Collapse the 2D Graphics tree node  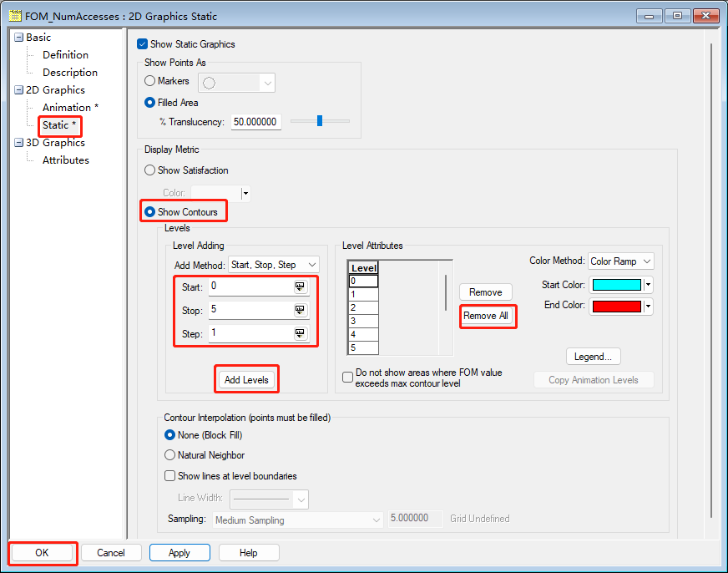[x=18, y=90]
